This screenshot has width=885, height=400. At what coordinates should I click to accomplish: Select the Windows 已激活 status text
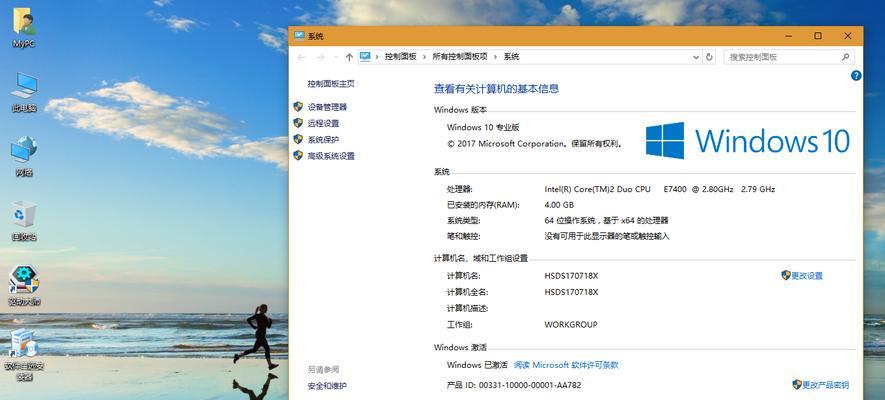[x=477, y=365]
